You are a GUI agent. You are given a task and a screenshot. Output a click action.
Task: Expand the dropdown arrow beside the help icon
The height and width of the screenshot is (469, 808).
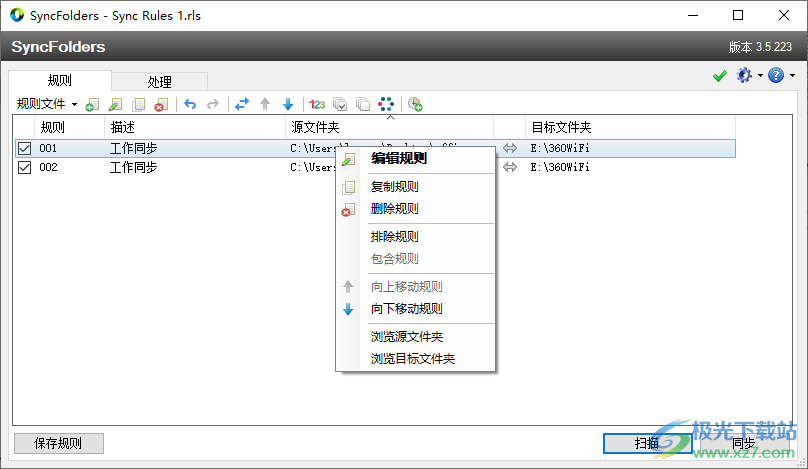(x=792, y=76)
